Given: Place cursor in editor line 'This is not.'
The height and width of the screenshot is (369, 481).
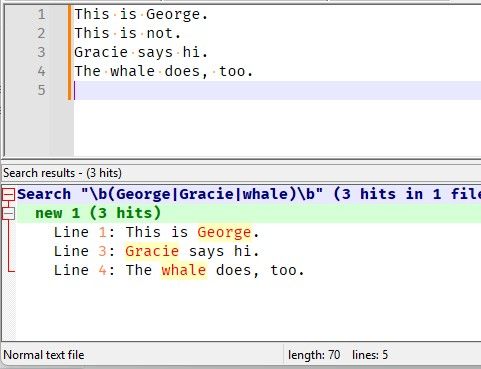Looking at the screenshot, I should click(x=127, y=33).
